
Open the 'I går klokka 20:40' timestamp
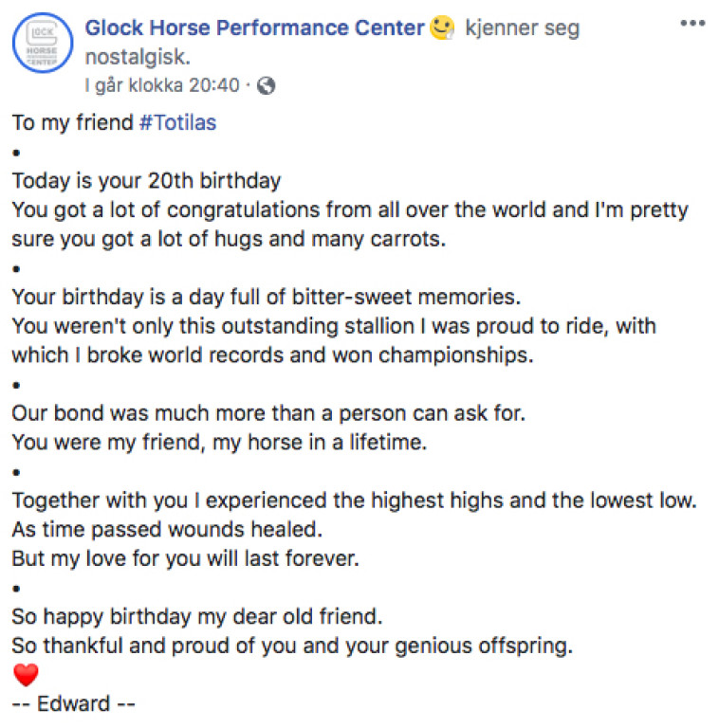tap(162, 85)
